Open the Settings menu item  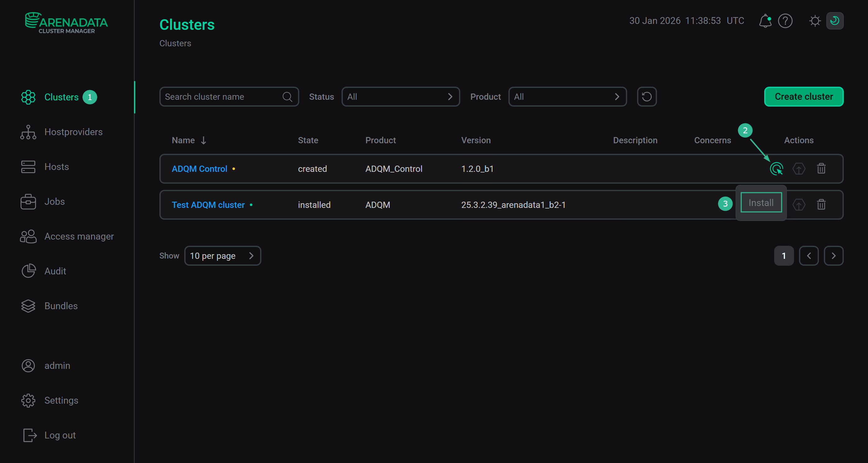[x=61, y=400]
